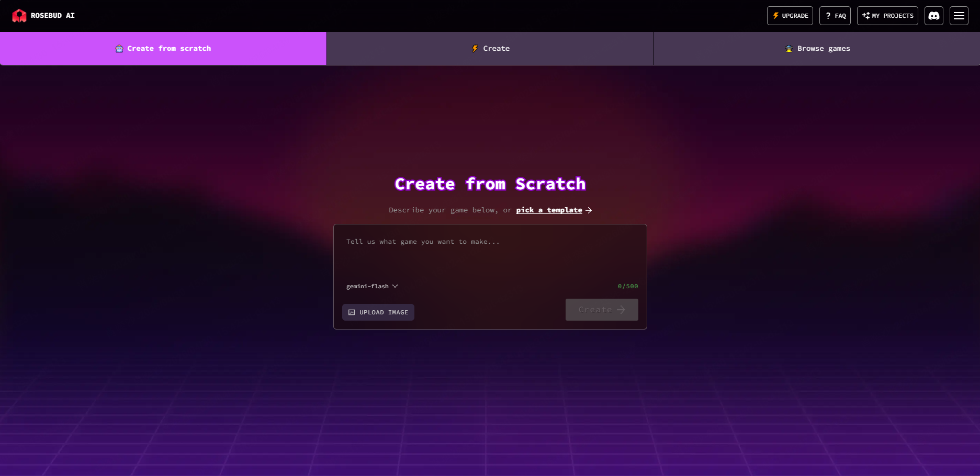This screenshot has height=476, width=980.
Task: Open the Discord link icon
Action: (934, 16)
